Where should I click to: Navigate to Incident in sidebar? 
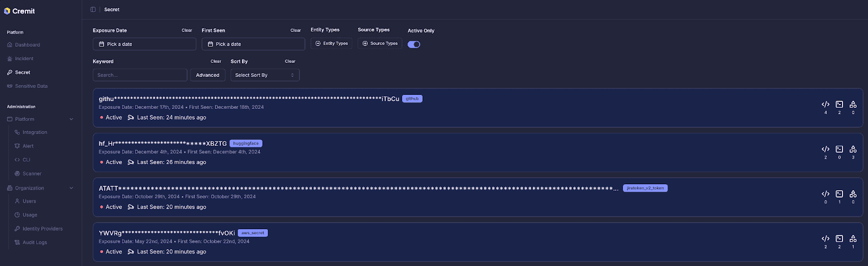pyautogui.click(x=24, y=59)
